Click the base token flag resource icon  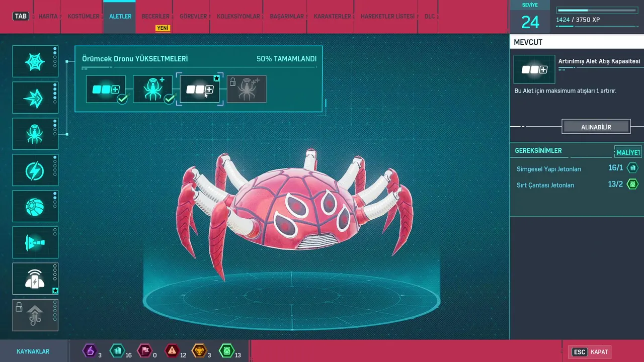tap(145, 350)
